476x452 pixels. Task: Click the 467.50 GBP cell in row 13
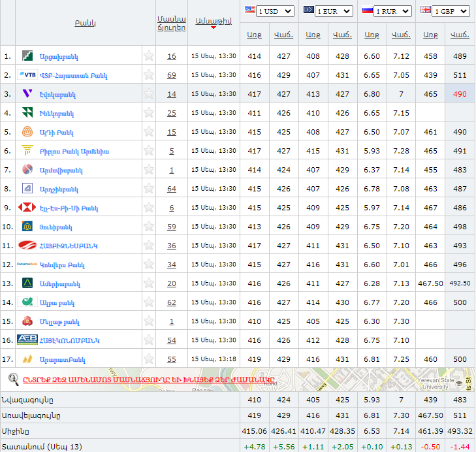(x=430, y=283)
